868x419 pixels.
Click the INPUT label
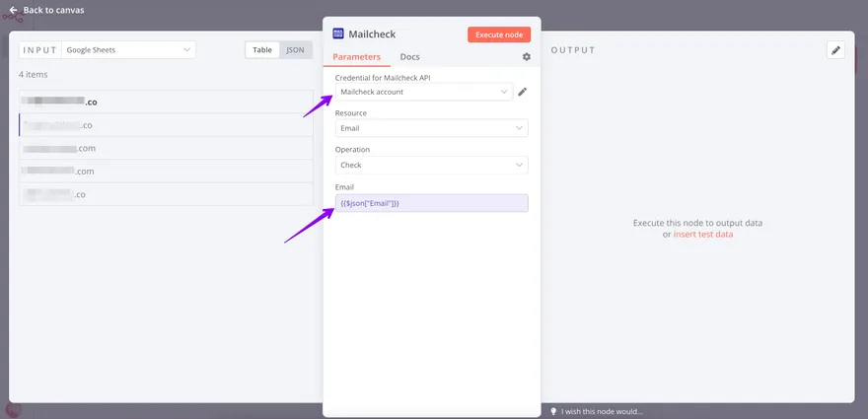(39, 50)
